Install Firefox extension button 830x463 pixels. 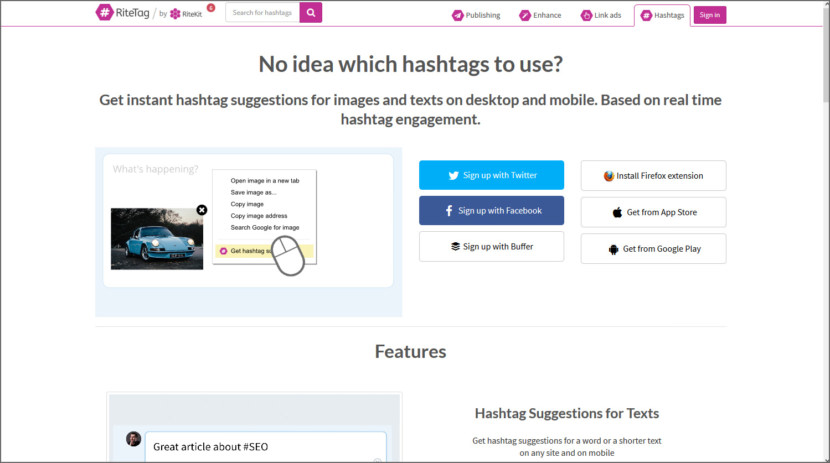point(653,176)
